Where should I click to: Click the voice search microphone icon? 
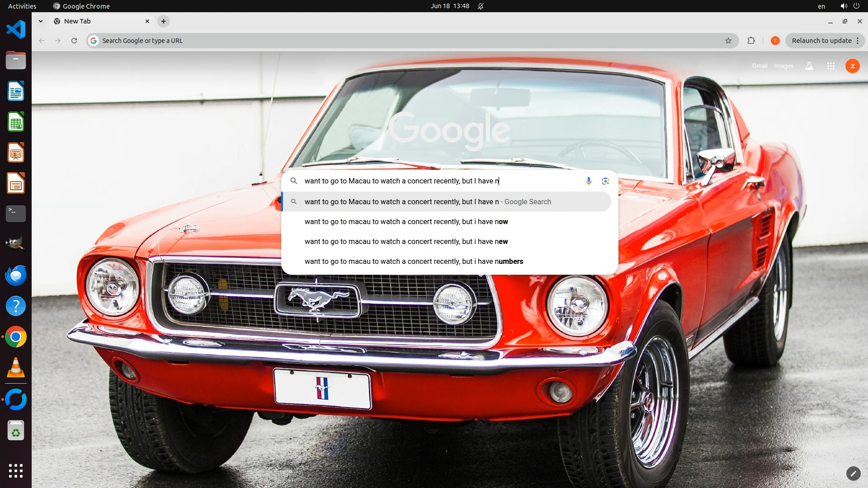click(x=589, y=181)
